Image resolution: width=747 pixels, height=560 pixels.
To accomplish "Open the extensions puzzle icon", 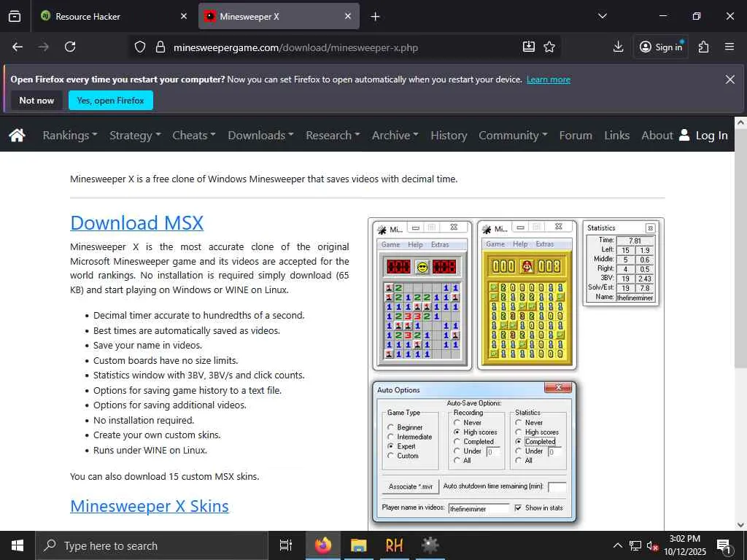I will coord(704,47).
